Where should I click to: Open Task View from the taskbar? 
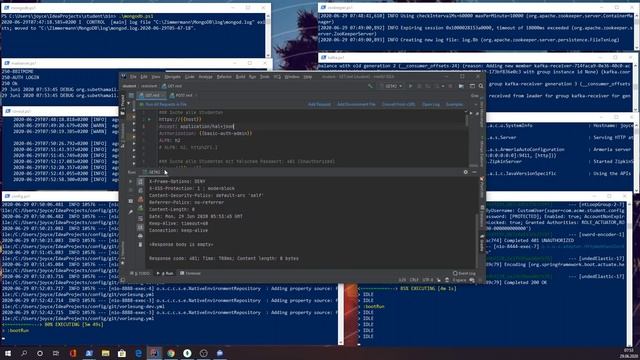coord(56,353)
